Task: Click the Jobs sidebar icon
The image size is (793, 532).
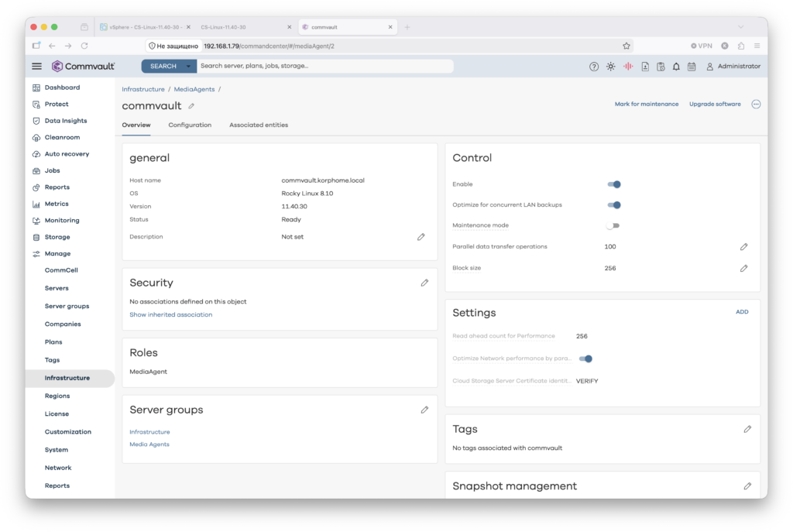Action: point(36,171)
